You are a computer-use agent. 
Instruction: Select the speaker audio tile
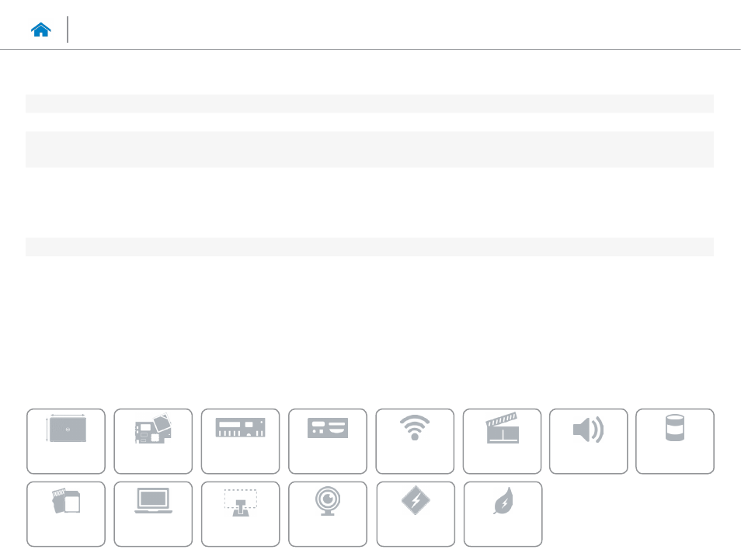coord(588,441)
